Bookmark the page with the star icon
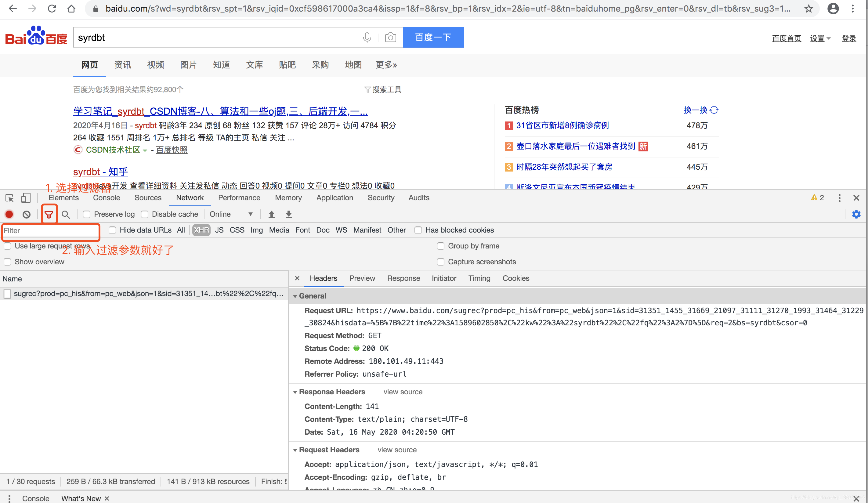The image size is (868, 503). coord(808,9)
